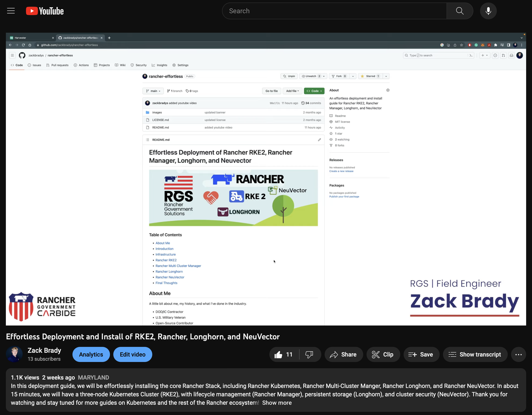Dislike the video with thumbs down
Image resolution: width=532 pixels, height=415 pixels.
coord(309,354)
